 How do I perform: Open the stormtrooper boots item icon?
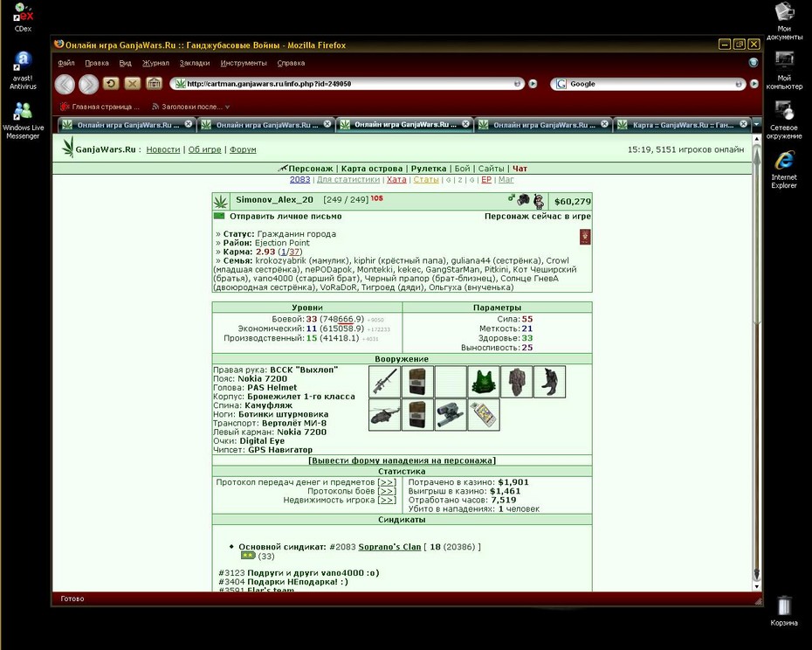tap(549, 382)
